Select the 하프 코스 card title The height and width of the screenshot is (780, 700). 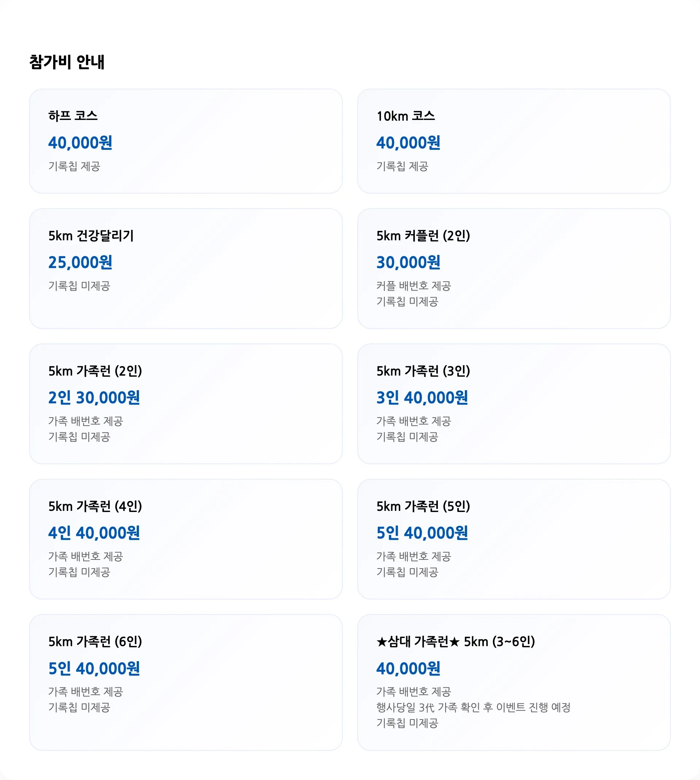click(73, 116)
